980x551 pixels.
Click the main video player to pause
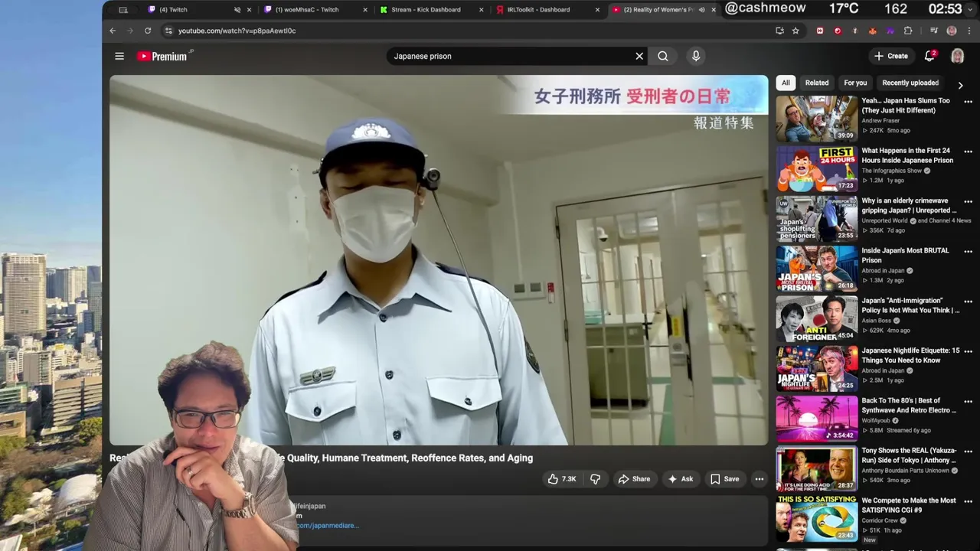(x=439, y=260)
